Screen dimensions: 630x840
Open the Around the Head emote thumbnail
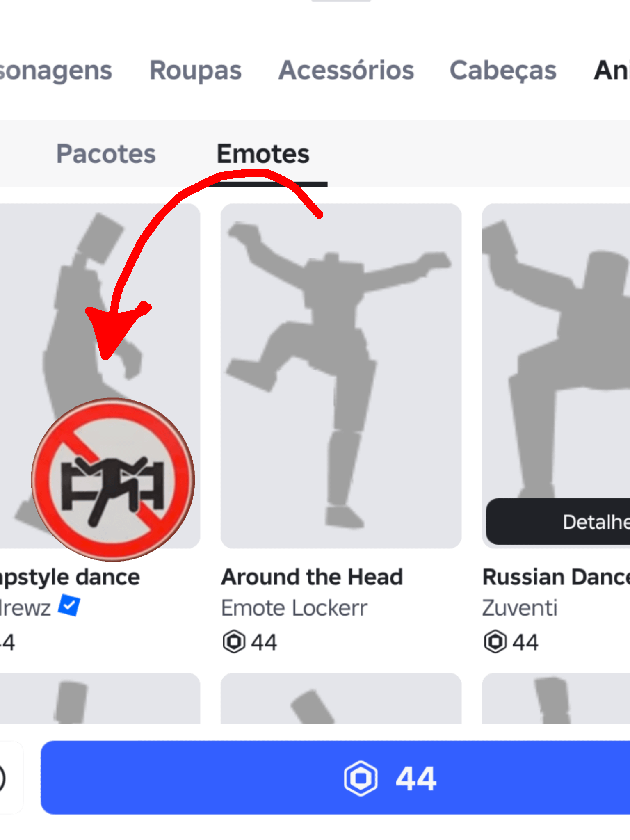tap(341, 376)
